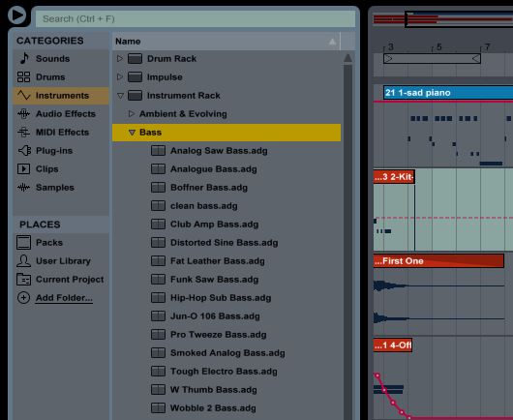Expand the Ambient & Evolving folder
513x420 pixels.
[132, 114]
